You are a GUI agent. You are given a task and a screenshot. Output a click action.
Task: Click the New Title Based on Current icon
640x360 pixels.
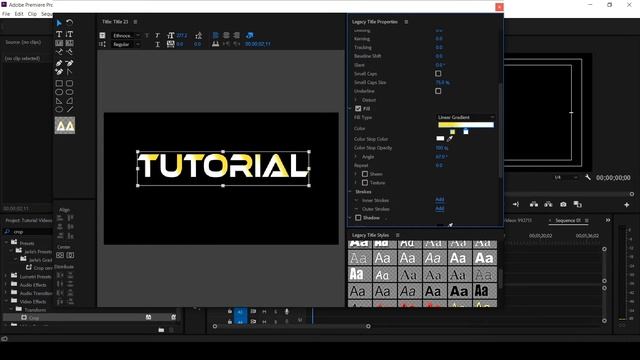102,36
